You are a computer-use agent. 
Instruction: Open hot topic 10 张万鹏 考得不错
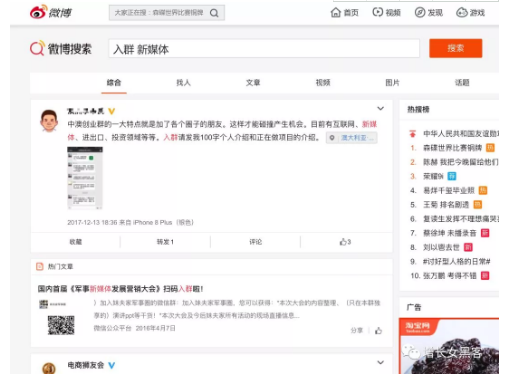(x=450, y=276)
